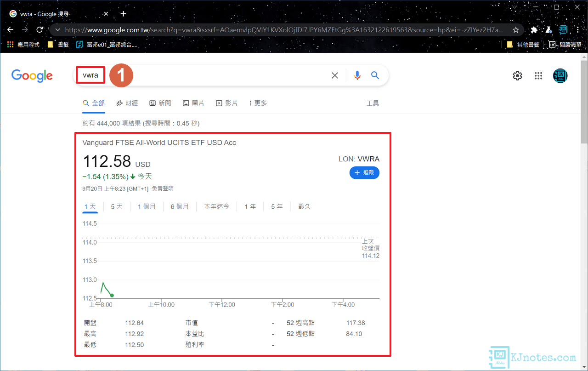Click the 追蹤 follow button
The width and height of the screenshot is (588, 371).
point(364,173)
